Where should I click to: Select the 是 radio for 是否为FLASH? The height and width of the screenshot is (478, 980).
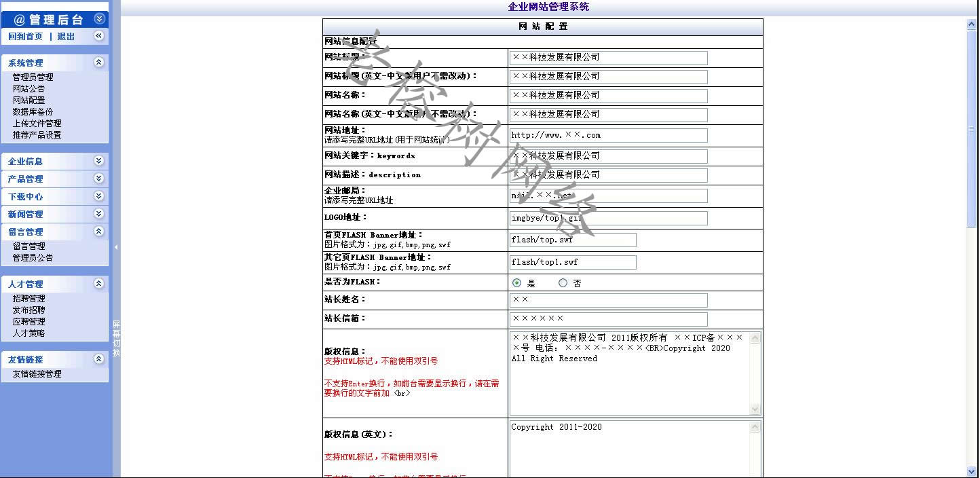click(x=517, y=283)
